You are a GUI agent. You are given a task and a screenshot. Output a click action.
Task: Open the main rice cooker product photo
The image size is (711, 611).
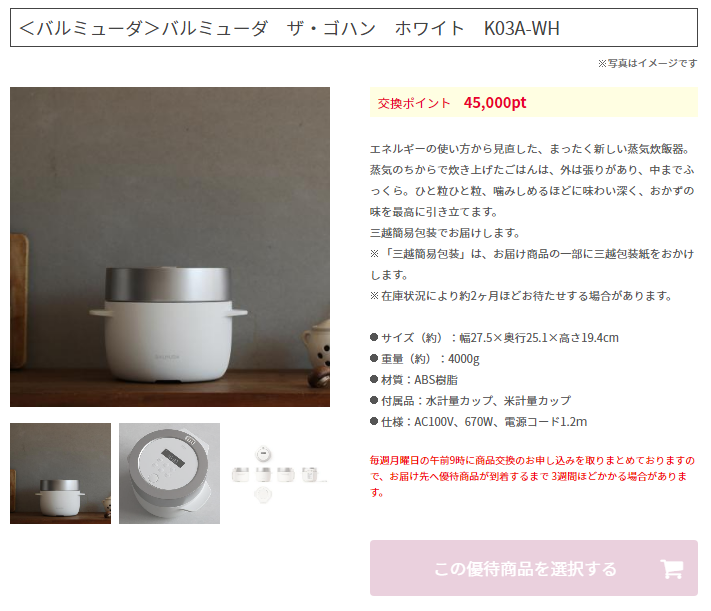(x=170, y=247)
